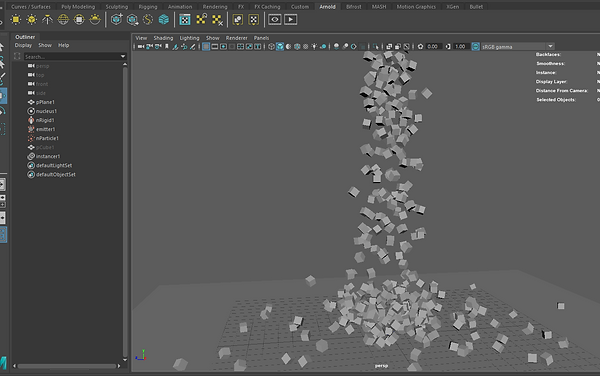600x376 pixels.
Task: Open the Arnold RenderView eye icon
Action: click(x=275, y=20)
